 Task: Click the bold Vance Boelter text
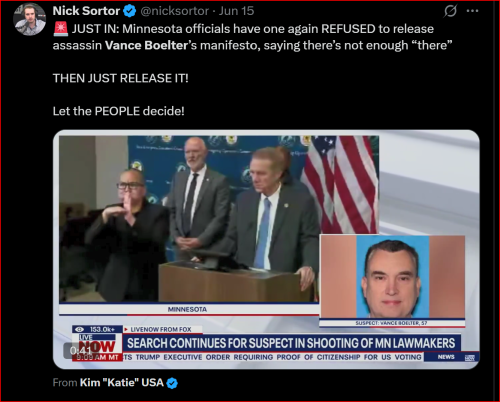[x=146, y=45]
